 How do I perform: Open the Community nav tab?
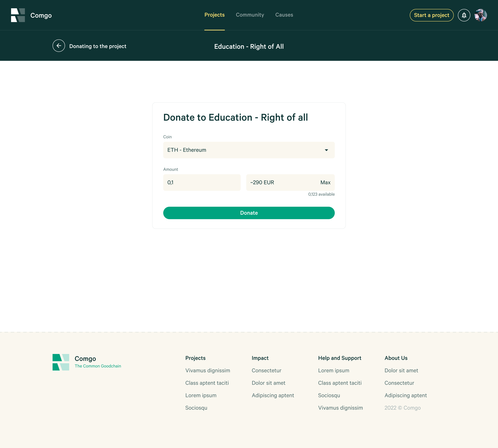tap(250, 15)
